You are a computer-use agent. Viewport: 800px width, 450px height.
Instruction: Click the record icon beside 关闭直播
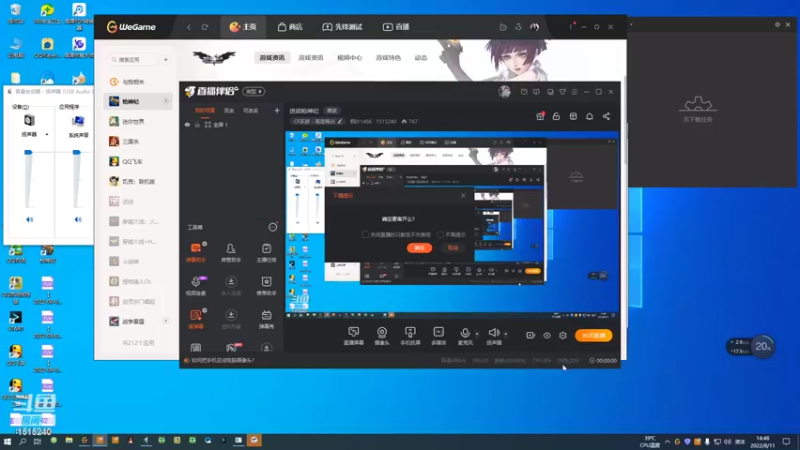(531, 335)
